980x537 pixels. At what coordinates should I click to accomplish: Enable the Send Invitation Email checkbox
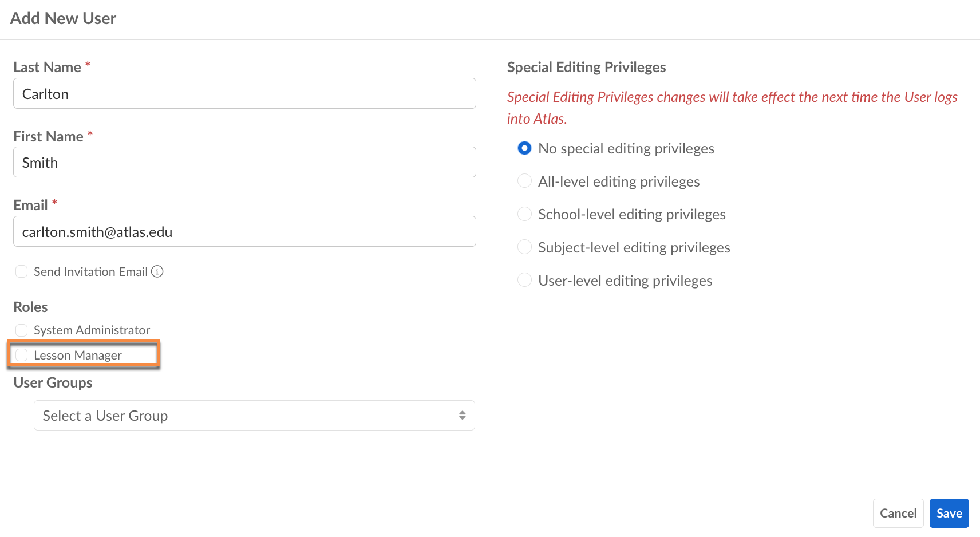pos(21,271)
